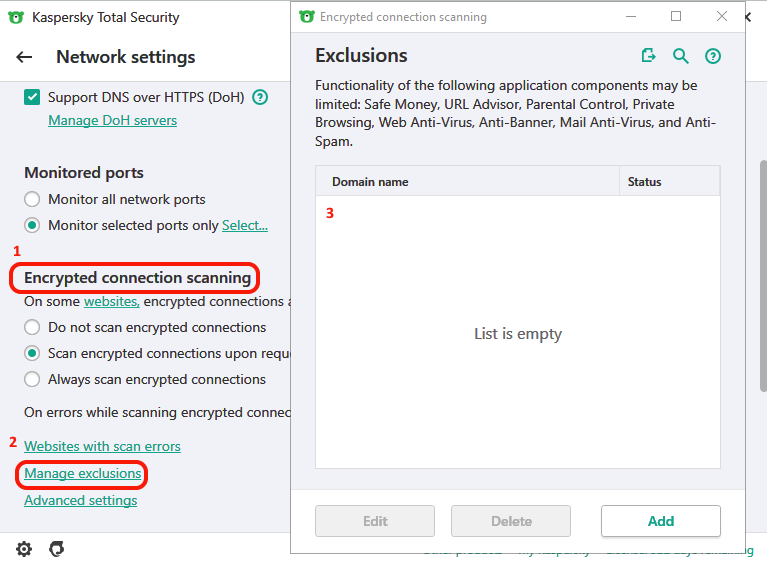
Task: Open search in the Exclusions window
Action: (x=681, y=56)
